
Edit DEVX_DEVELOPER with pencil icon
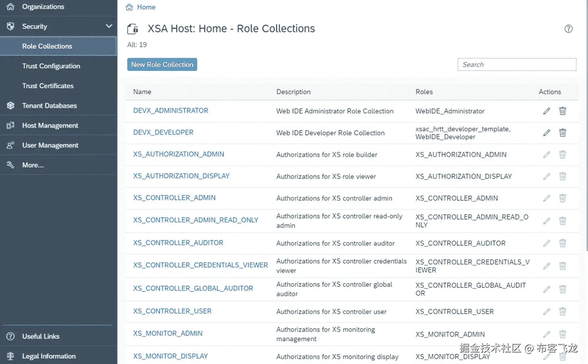point(547,133)
